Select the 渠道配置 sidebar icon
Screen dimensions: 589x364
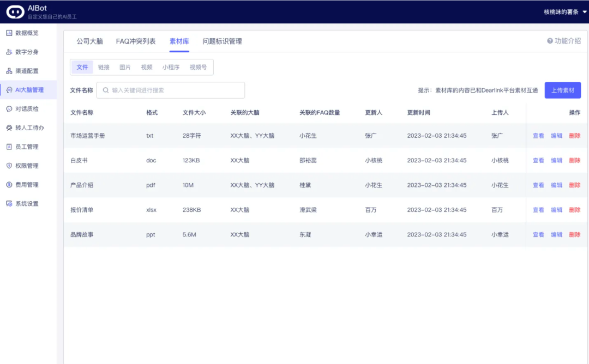[9, 71]
